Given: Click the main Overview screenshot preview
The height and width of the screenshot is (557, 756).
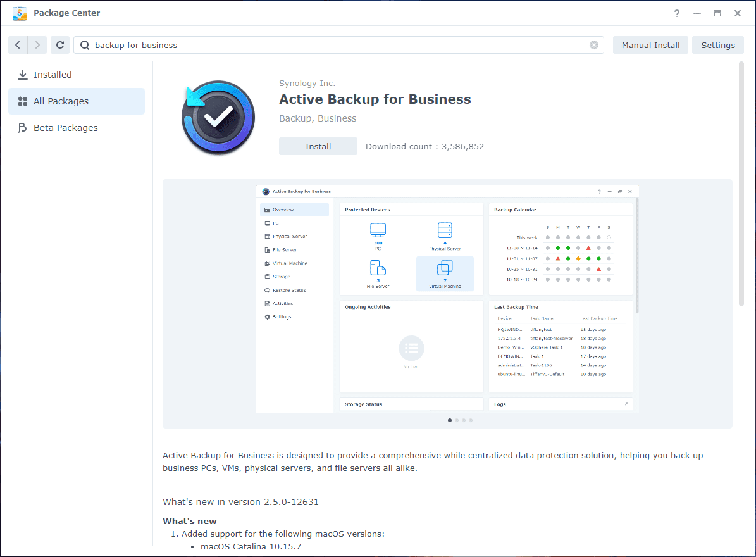Looking at the screenshot, I should 447,299.
